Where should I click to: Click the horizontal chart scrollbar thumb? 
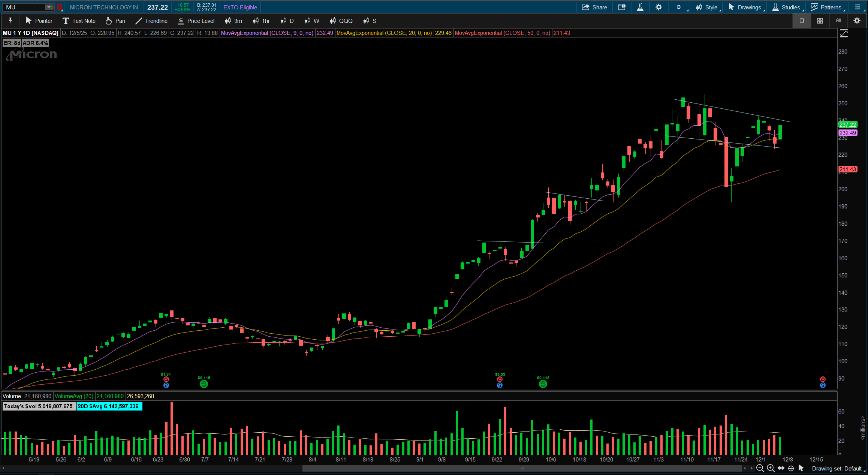(x=522, y=468)
